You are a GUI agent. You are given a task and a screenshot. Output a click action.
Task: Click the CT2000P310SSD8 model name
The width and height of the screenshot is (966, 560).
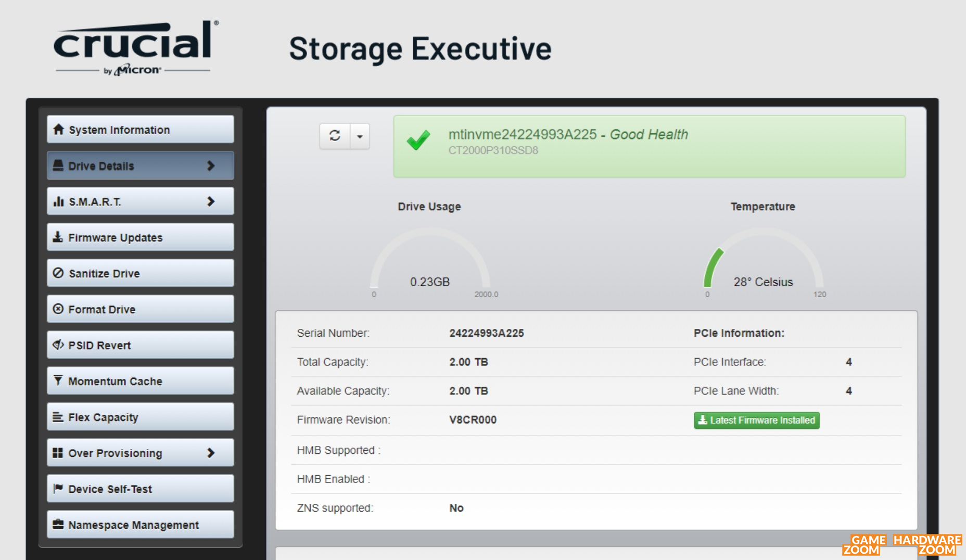[493, 150]
